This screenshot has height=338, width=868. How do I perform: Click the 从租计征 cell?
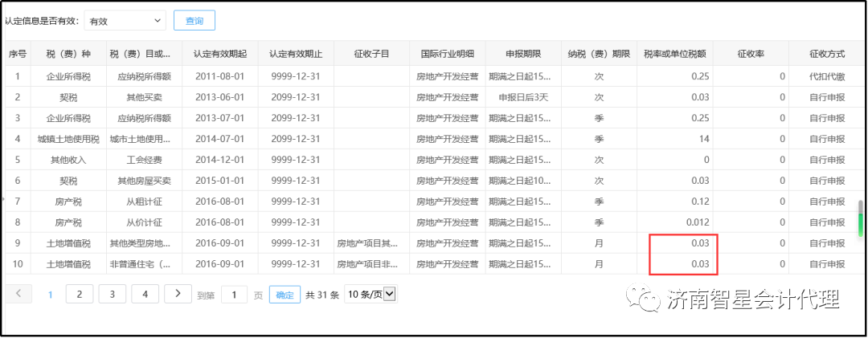tap(144, 202)
